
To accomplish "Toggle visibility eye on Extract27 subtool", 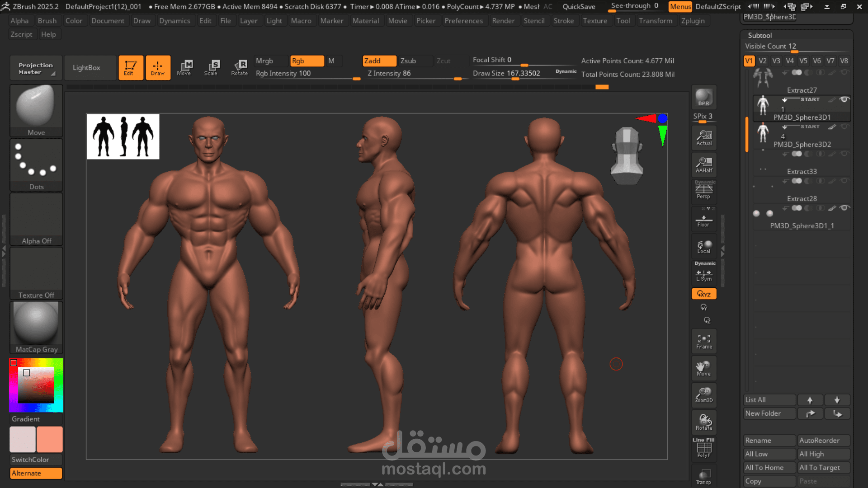I will [x=844, y=72].
